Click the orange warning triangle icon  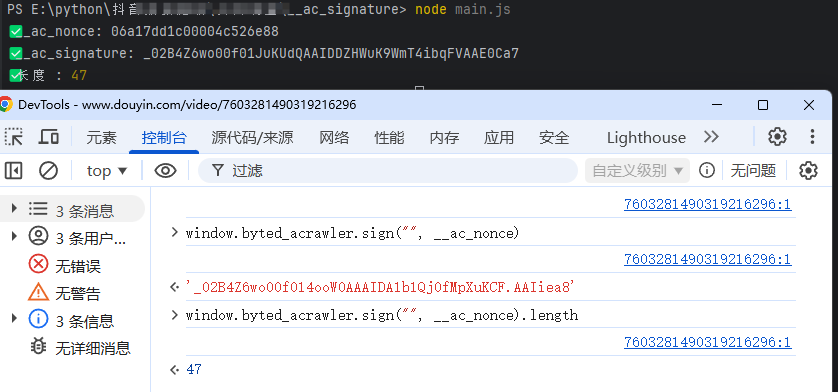click(x=38, y=292)
